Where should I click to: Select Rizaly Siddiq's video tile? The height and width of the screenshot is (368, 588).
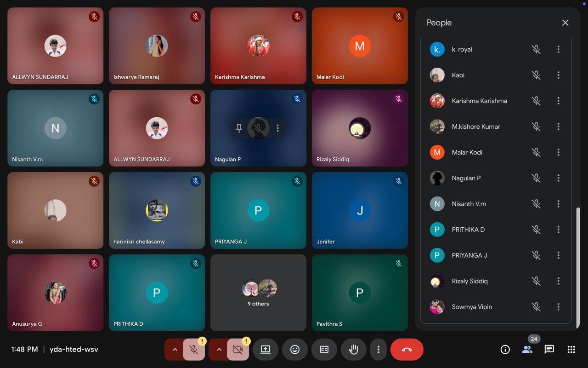coord(360,128)
